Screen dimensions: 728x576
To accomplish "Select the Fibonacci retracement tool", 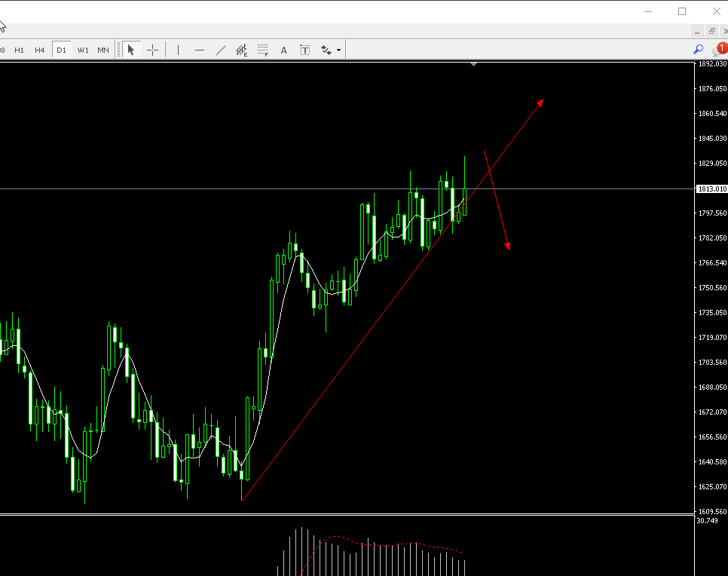I will pyautogui.click(x=262, y=50).
